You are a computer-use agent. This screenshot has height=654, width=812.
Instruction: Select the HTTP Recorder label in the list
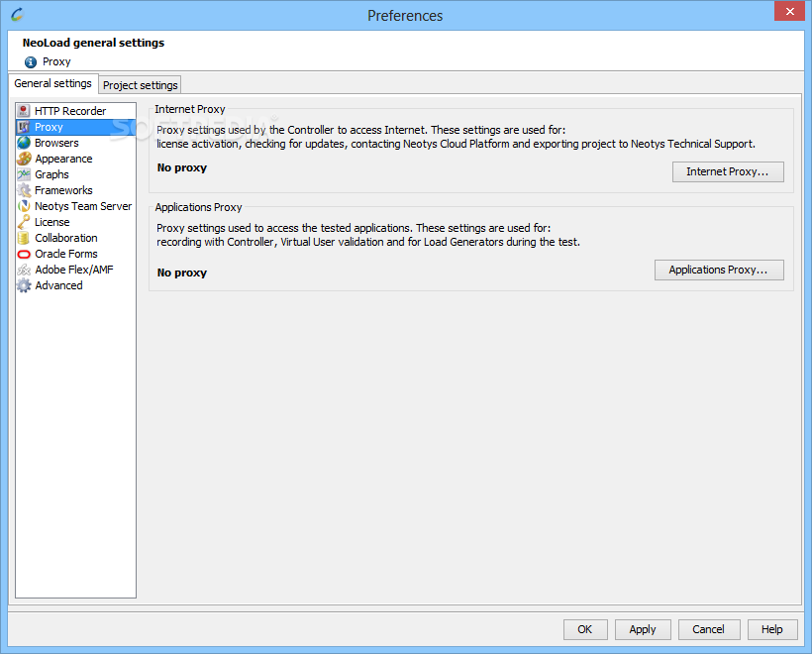pos(70,111)
